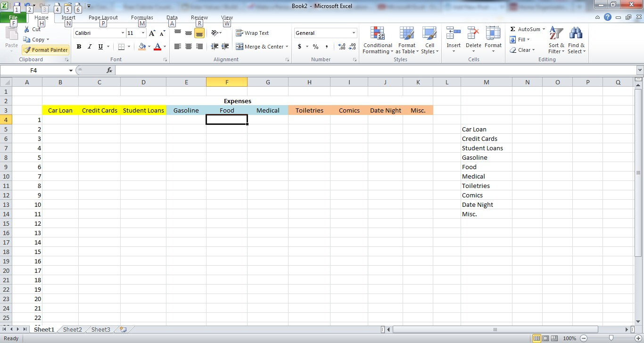644x343 pixels.
Task: Click the Format as Table icon
Action: [x=406, y=34]
